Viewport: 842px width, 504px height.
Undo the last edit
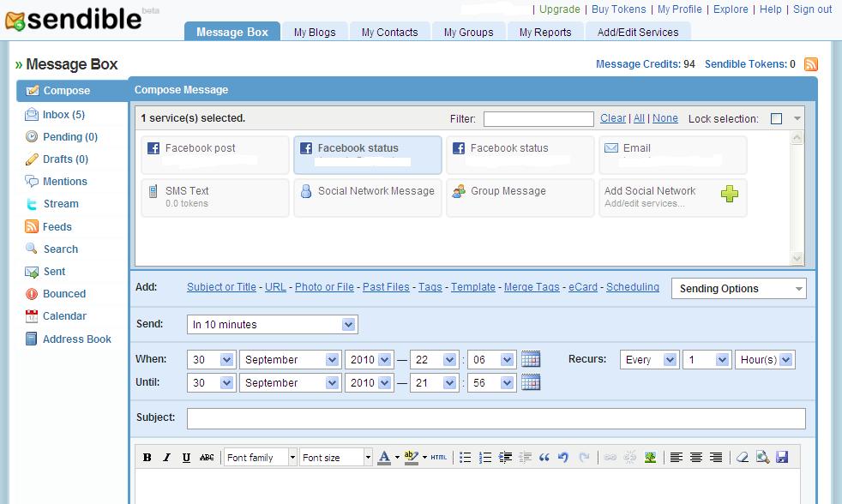(563, 458)
